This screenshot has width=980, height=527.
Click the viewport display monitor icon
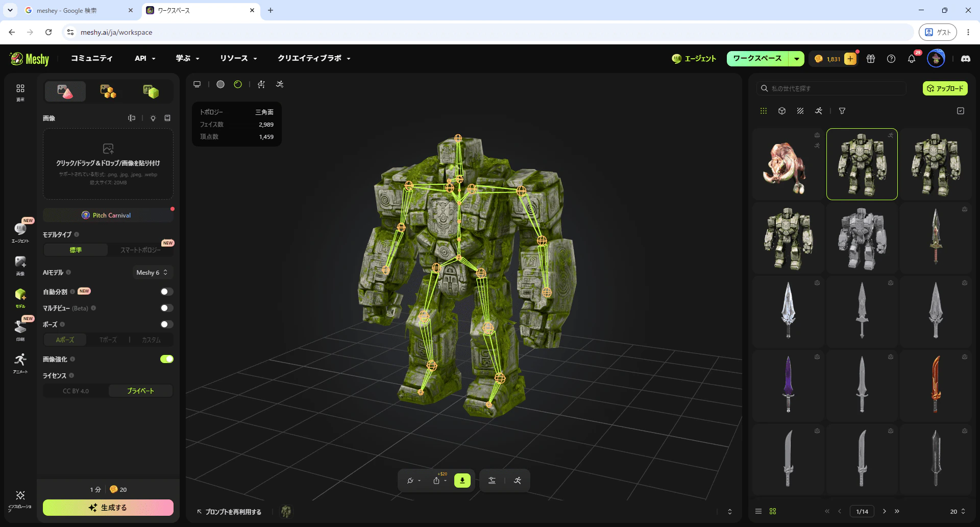tap(197, 84)
